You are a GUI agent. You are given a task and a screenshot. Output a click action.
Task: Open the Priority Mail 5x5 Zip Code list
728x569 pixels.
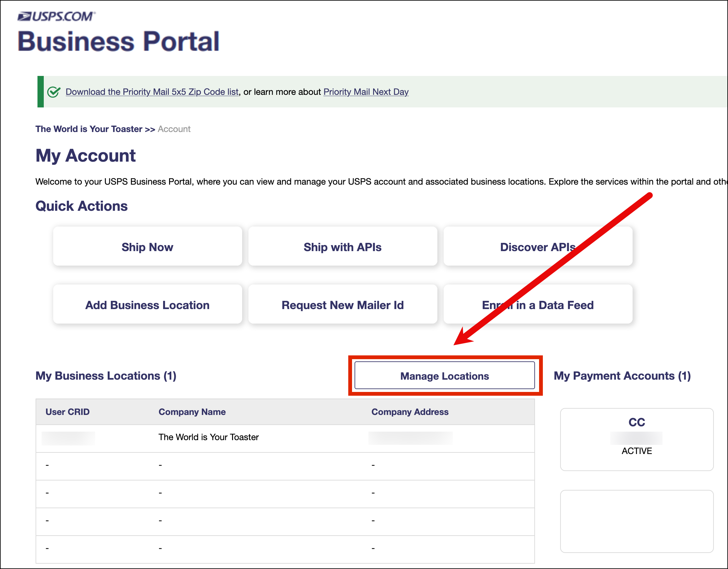pyautogui.click(x=152, y=92)
